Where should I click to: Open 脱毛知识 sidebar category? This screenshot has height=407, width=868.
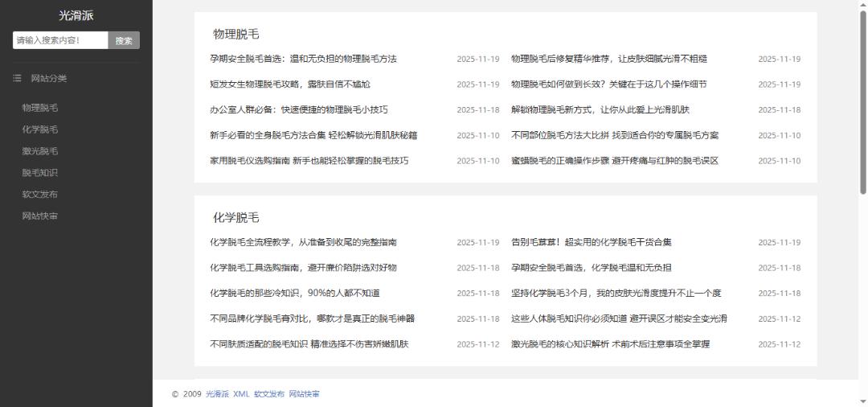pyautogui.click(x=40, y=173)
